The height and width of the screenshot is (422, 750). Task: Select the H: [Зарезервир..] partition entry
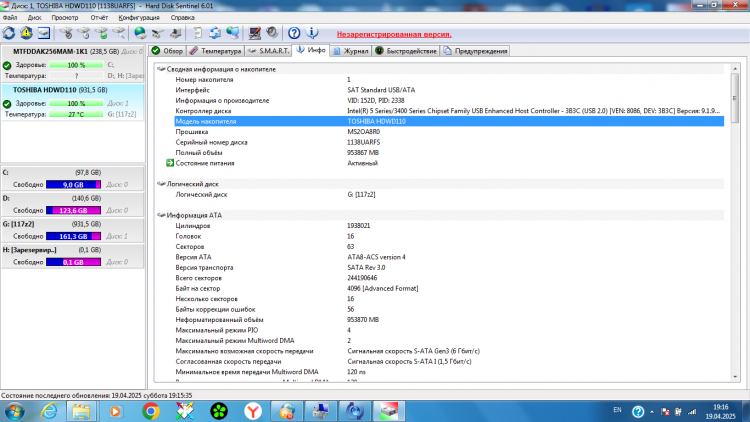click(73, 256)
